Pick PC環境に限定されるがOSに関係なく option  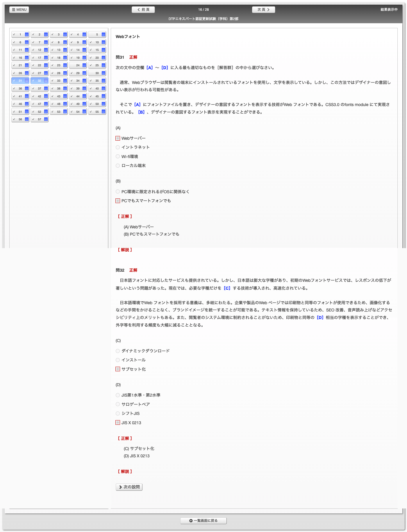pyautogui.click(x=118, y=192)
